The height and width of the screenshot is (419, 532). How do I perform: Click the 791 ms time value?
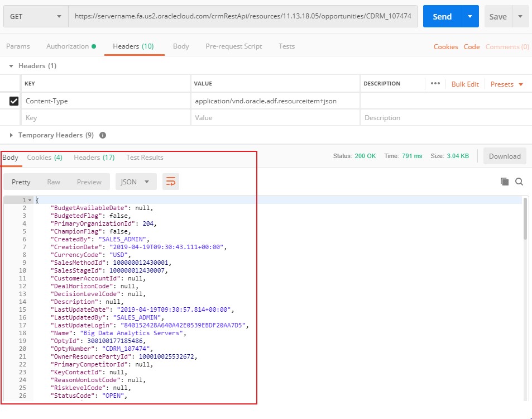[412, 156]
